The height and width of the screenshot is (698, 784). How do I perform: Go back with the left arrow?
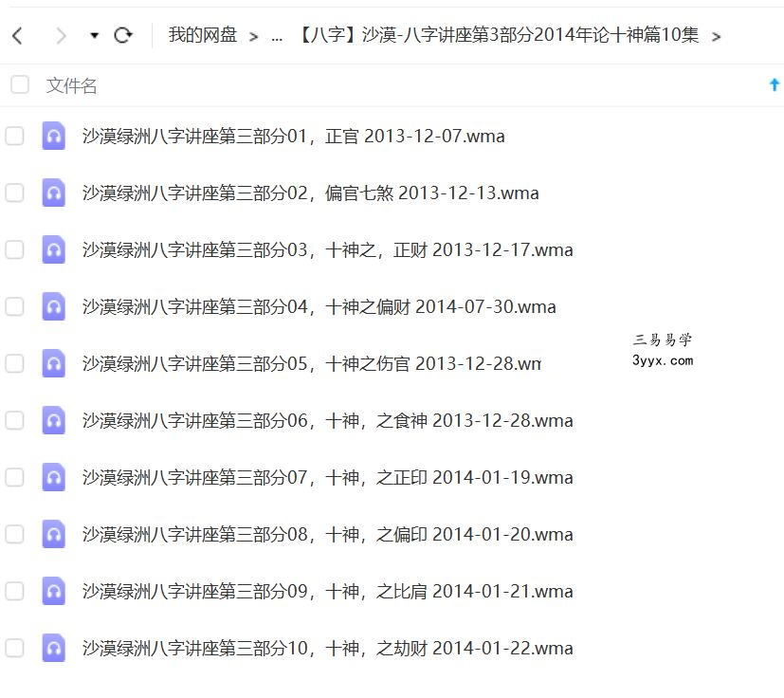click(x=17, y=35)
